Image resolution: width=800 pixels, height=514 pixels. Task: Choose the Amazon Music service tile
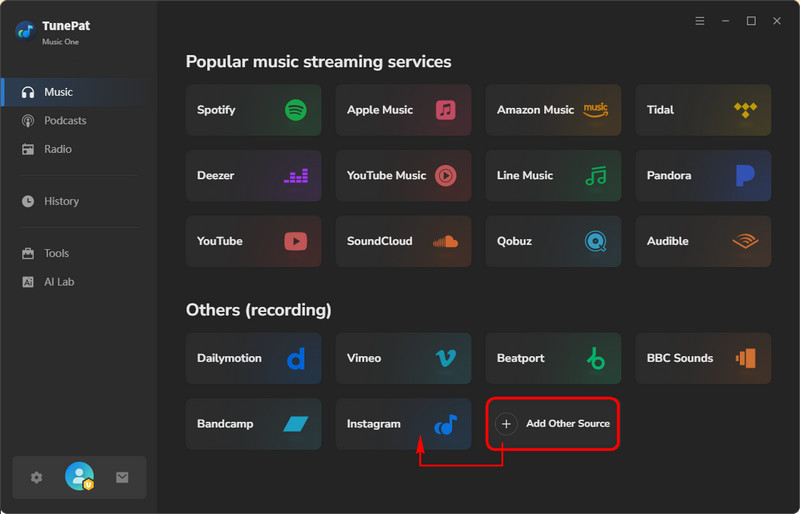pyautogui.click(x=553, y=110)
